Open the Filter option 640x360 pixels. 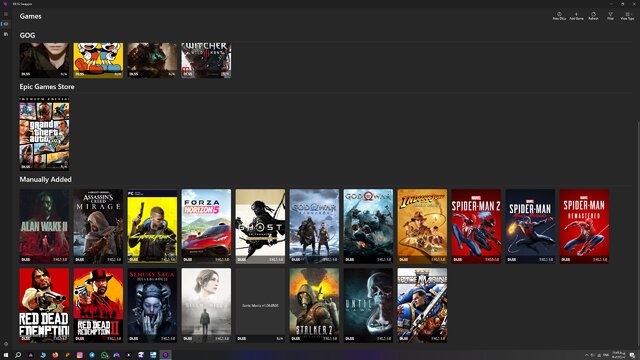610,16
